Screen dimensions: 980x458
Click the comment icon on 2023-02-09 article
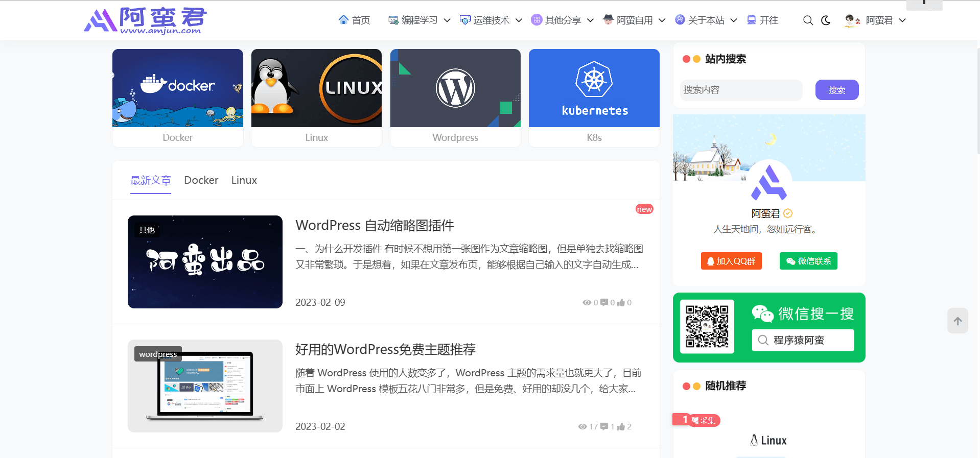pyautogui.click(x=604, y=303)
